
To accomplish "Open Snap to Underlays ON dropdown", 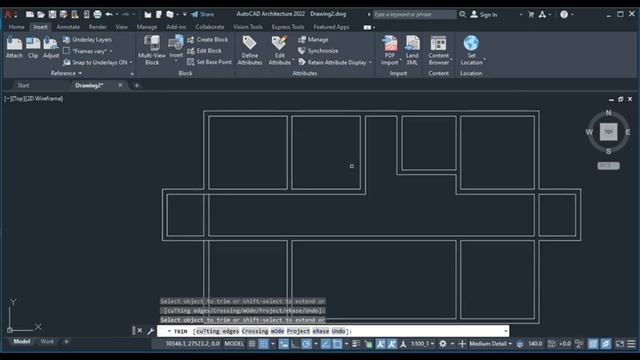I will click(x=131, y=62).
